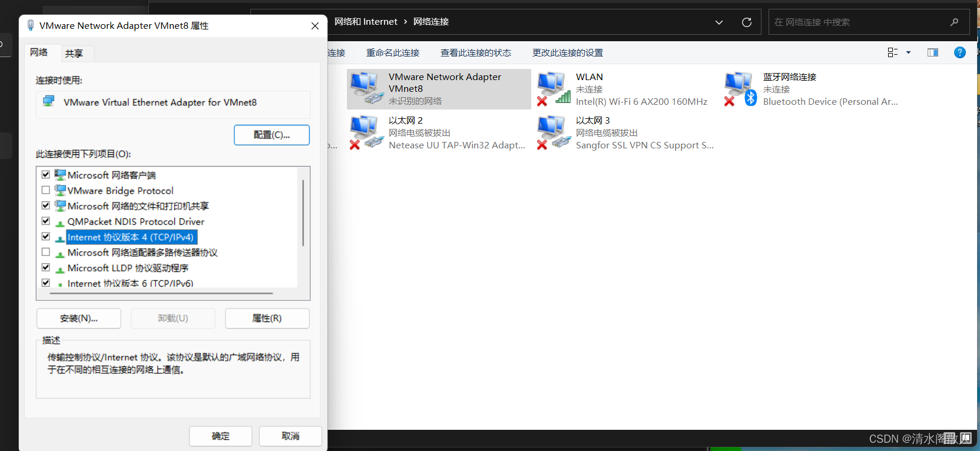The image size is (980, 451).
Task: Click 网络和 Internet breadcrumb
Action: click(366, 22)
